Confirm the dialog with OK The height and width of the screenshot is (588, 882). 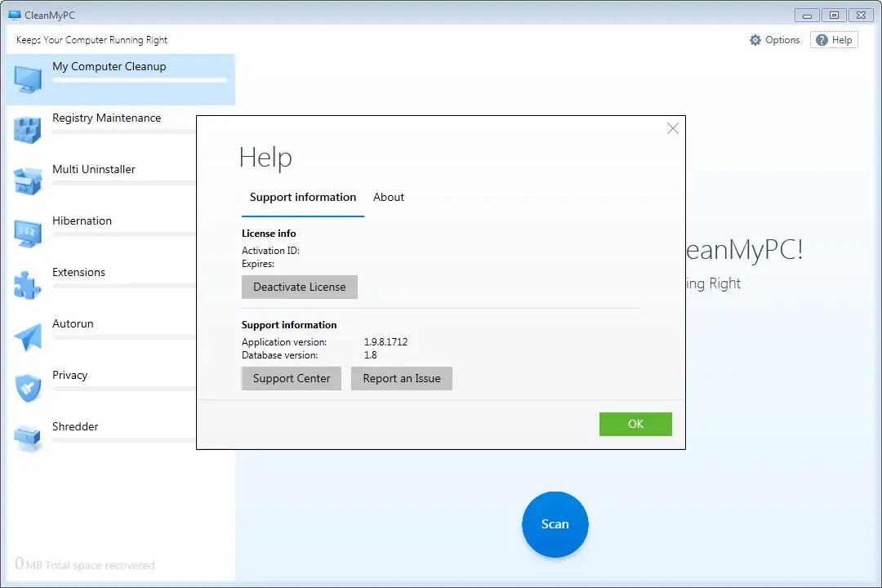(635, 425)
